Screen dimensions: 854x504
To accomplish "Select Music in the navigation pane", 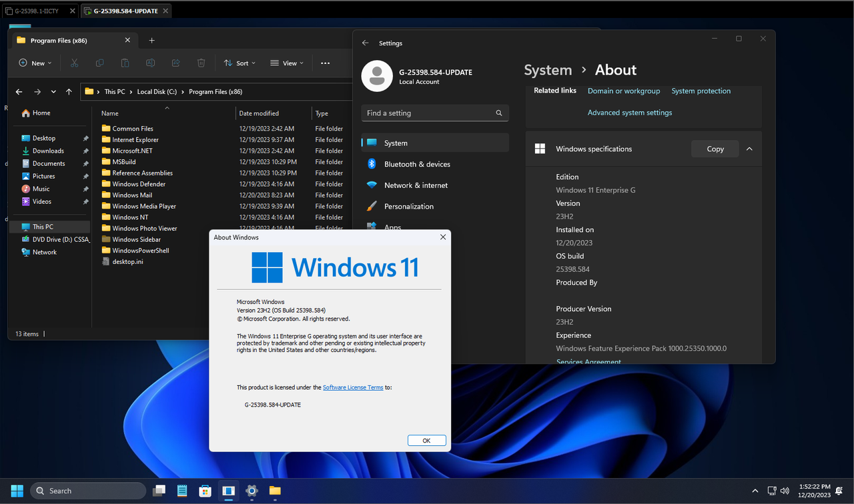I will (41, 189).
